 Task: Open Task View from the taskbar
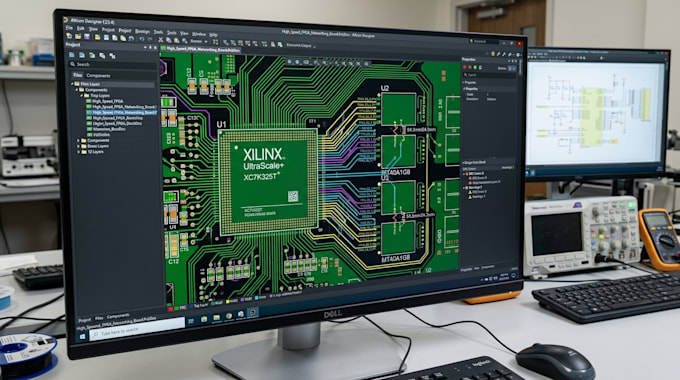pyautogui.click(x=191, y=321)
